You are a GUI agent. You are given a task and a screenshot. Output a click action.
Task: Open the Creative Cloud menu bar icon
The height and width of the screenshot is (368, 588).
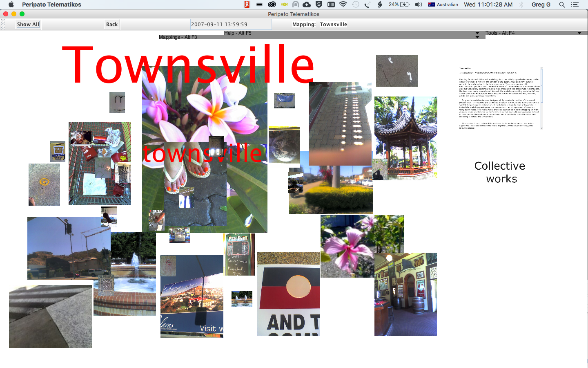click(272, 4)
